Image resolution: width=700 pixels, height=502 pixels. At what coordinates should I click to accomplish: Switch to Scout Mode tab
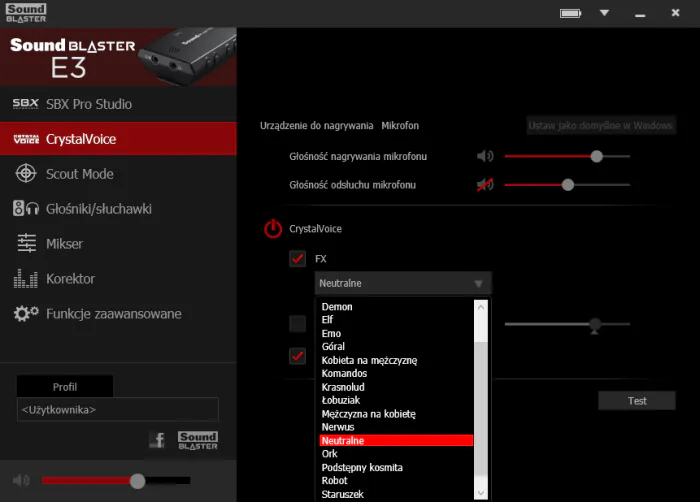(x=118, y=174)
